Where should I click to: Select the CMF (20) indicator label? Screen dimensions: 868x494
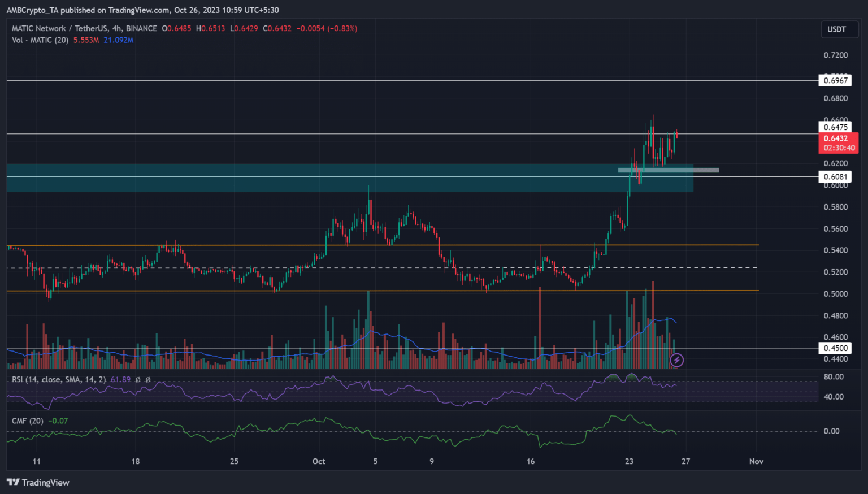coord(28,421)
